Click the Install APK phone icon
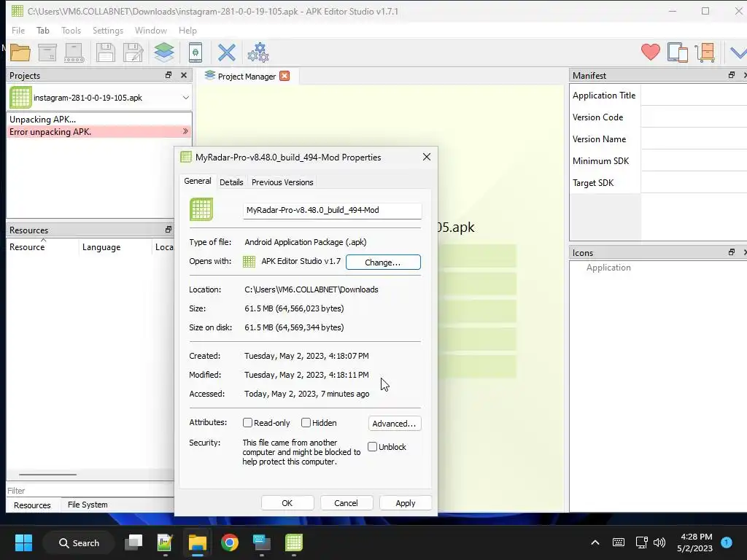The width and height of the screenshot is (747, 560). (196, 52)
